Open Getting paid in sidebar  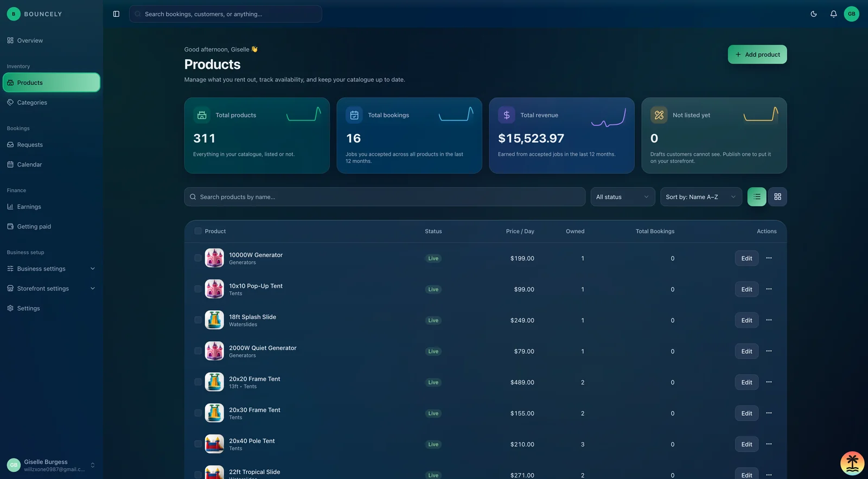[51, 227]
